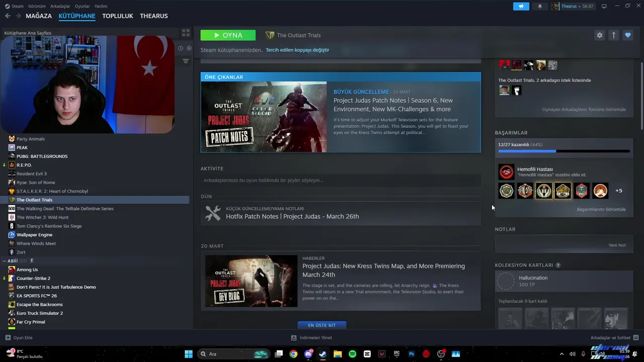
Task: Open İndirmeleri Yönet downloads
Action: point(311,338)
